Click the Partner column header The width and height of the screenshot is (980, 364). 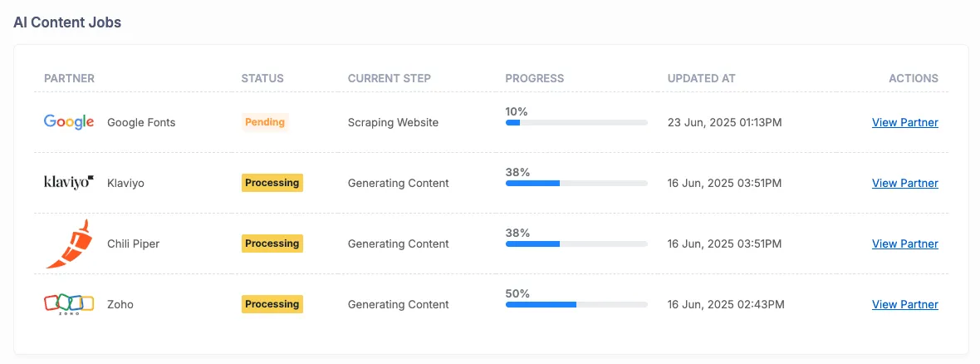[x=70, y=79]
